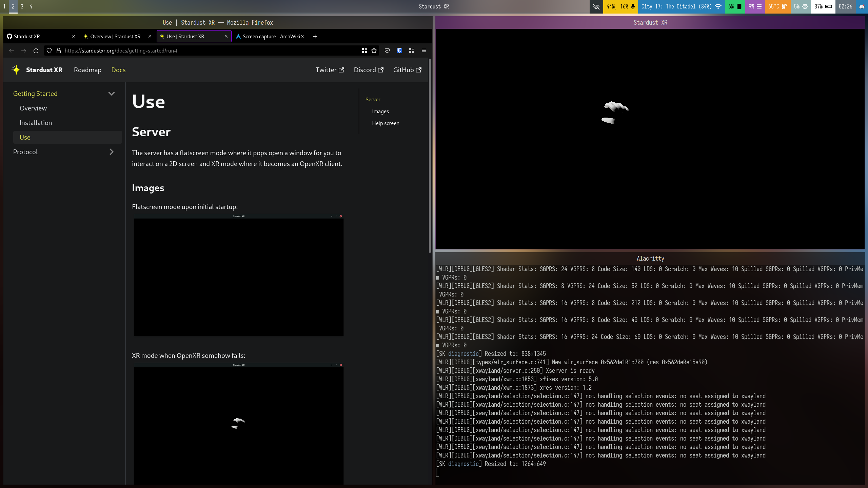Collapse the Getting Started section
This screenshot has width=868, height=488.
(111, 94)
